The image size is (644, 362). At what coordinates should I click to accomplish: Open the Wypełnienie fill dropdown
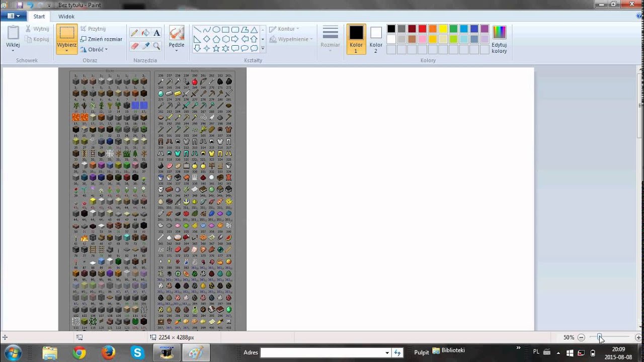click(x=291, y=39)
